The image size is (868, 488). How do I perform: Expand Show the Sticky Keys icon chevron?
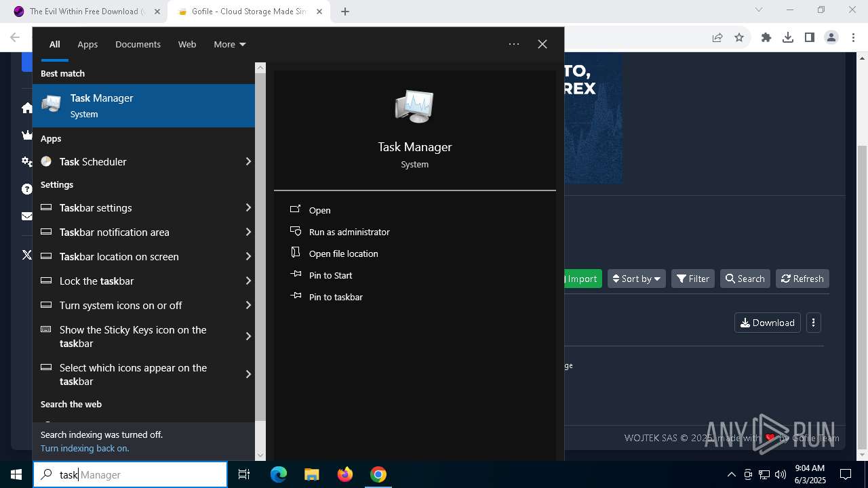(248, 336)
